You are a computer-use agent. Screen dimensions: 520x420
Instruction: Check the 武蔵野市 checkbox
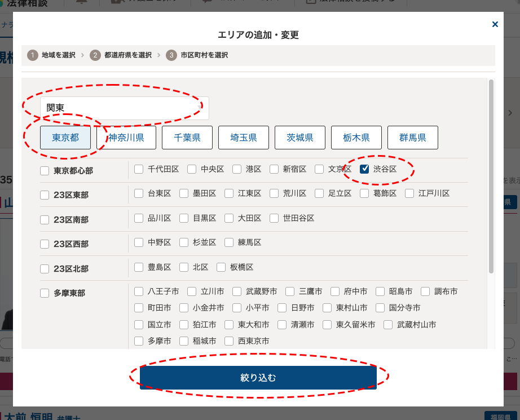237,291
